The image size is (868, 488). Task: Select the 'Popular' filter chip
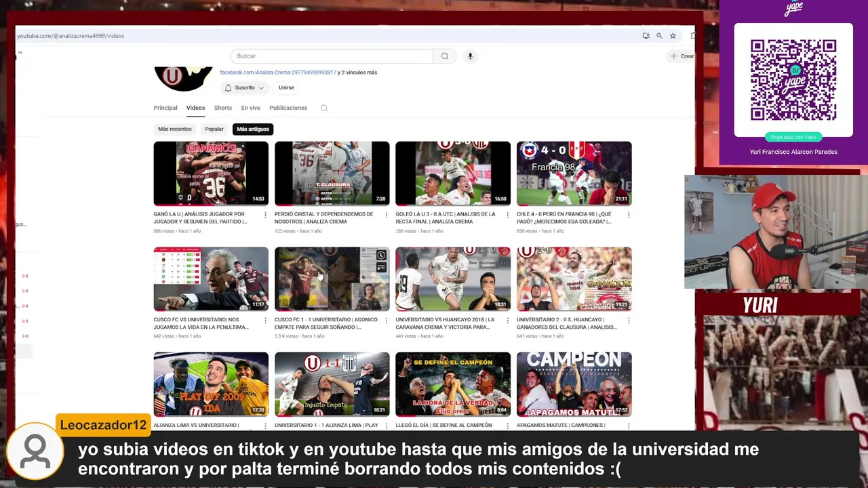point(214,129)
